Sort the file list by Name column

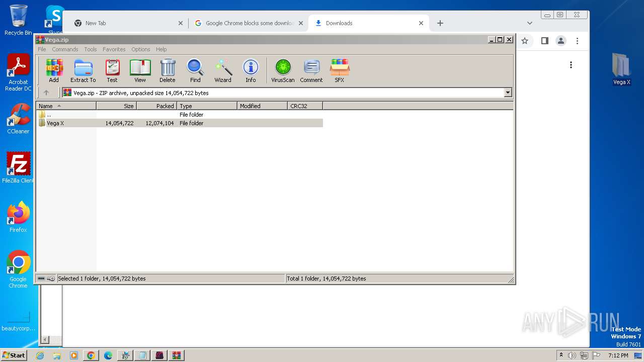click(66, 106)
